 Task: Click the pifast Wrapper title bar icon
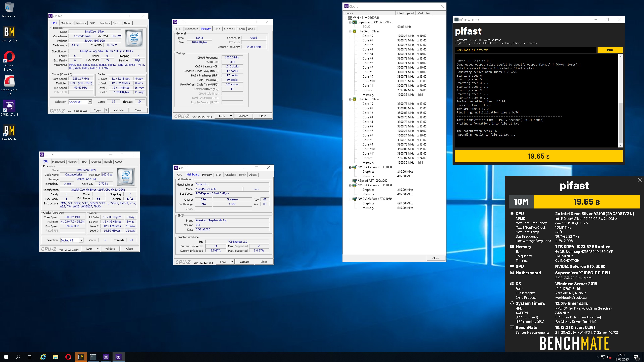pyautogui.click(x=457, y=19)
